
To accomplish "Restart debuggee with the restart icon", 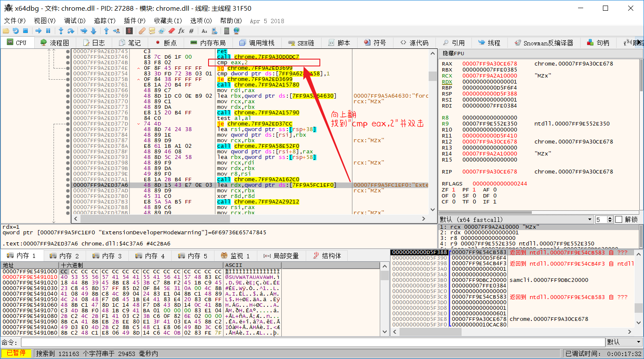I will coord(16,31).
